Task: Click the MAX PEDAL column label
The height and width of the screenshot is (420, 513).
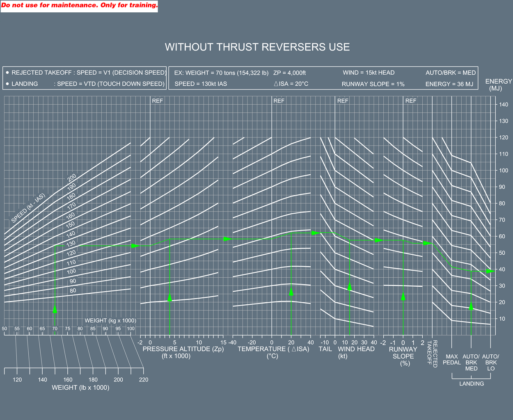Action: [x=452, y=360]
